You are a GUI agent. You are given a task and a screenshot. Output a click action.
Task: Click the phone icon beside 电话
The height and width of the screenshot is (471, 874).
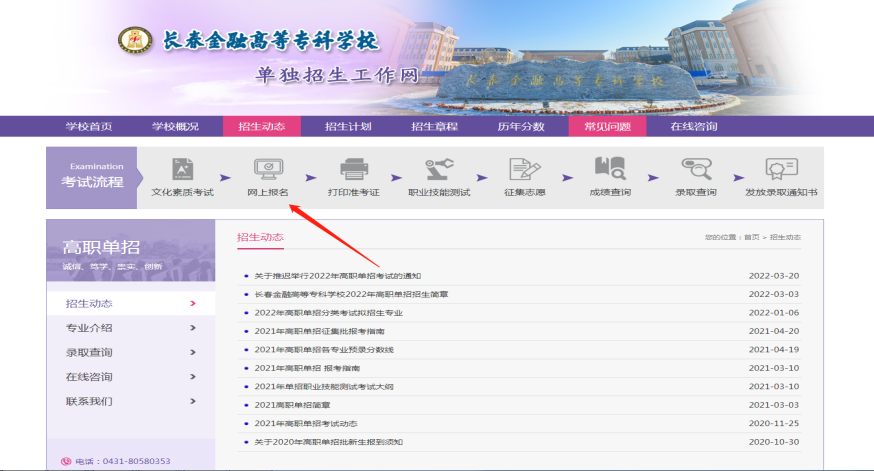click(x=66, y=461)
